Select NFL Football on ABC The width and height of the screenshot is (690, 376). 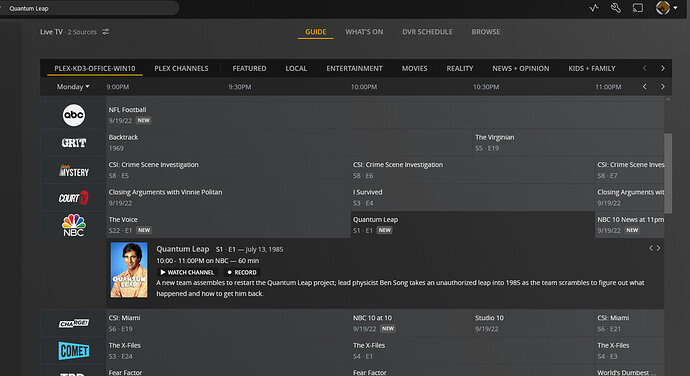pyautogui.click(x=385, y=115)
